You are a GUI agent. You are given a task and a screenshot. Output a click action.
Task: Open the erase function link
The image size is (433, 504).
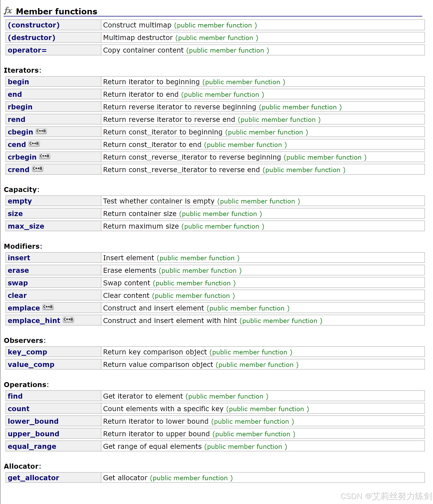pos(18,270)
